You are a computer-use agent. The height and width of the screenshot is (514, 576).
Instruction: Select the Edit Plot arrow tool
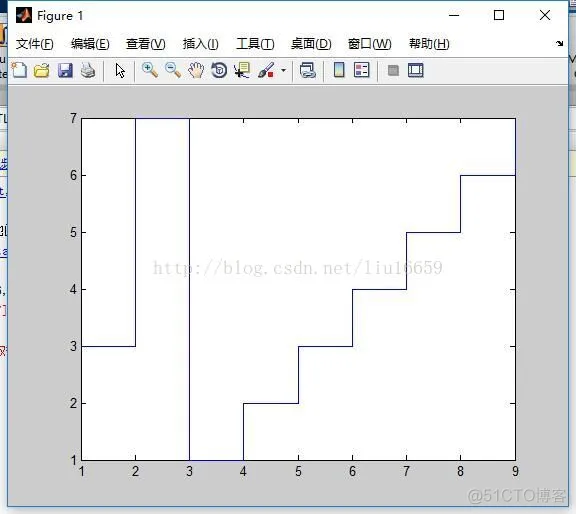[120, 71]
